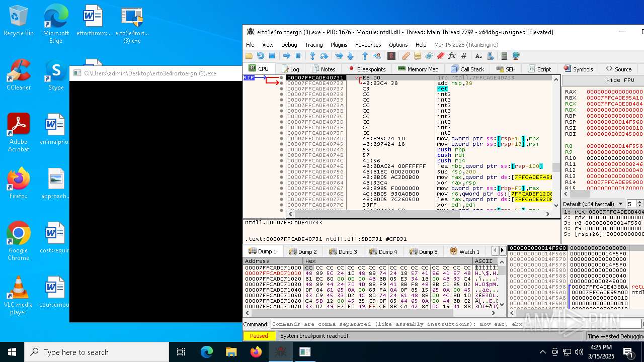644x362 pixels.
Task: Click the Address column header in dump
Action: click(x=273, y=261)
